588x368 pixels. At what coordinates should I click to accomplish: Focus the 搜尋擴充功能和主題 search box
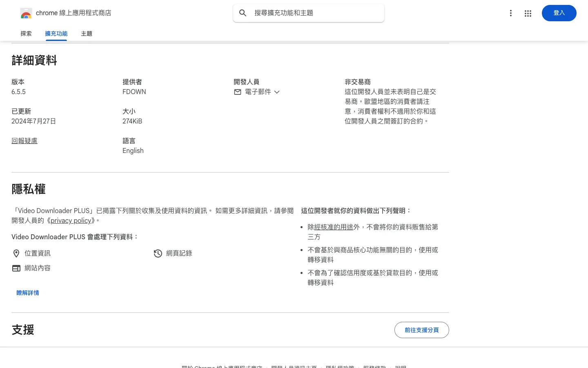309,13
